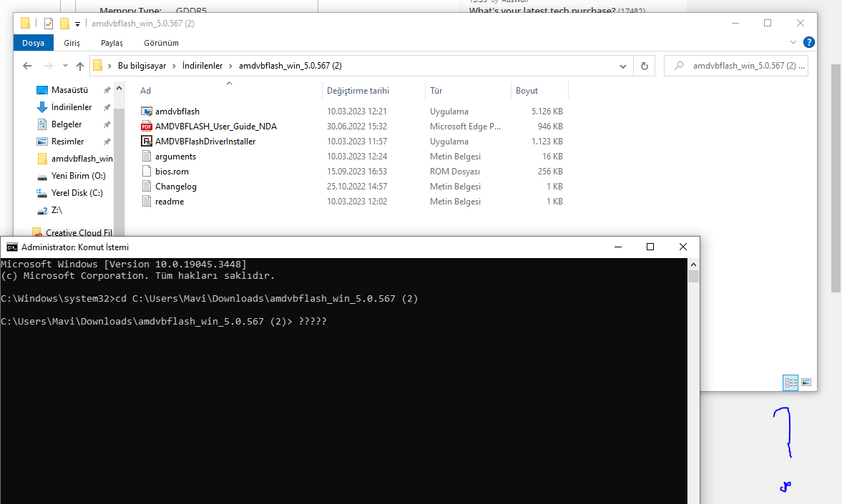
Task: Click the chevron before Bu bilgisayar
Action: click(x=110, y=66)
